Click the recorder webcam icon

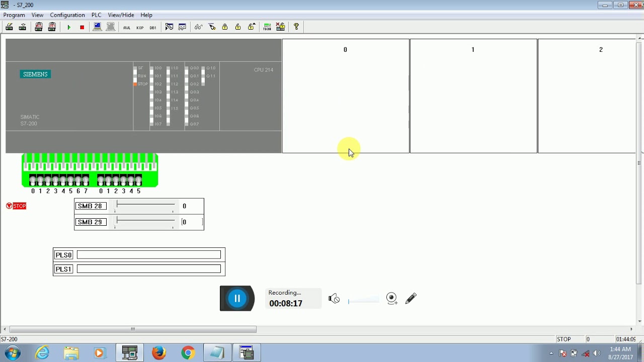[x=392, y=299]
